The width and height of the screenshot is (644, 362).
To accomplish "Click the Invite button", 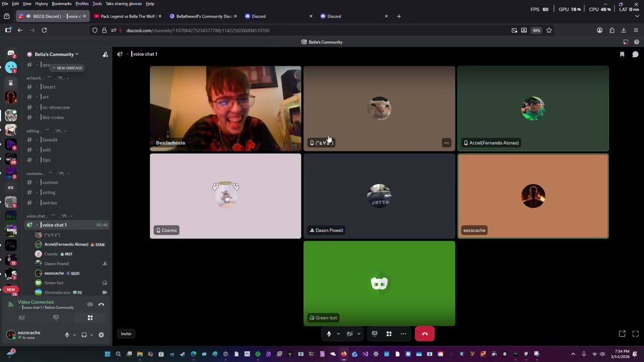I will [126, 334].
